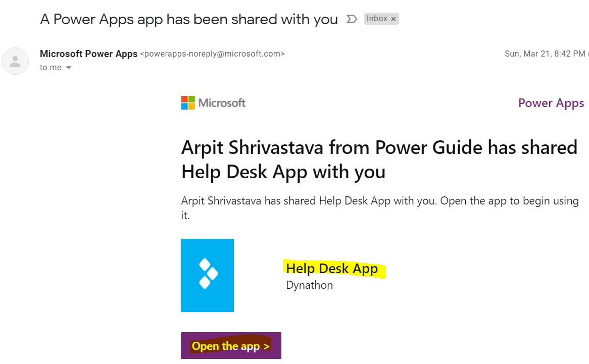Click the email subject line text
This screenshot has width=589, height=364.
pos(189,19)
